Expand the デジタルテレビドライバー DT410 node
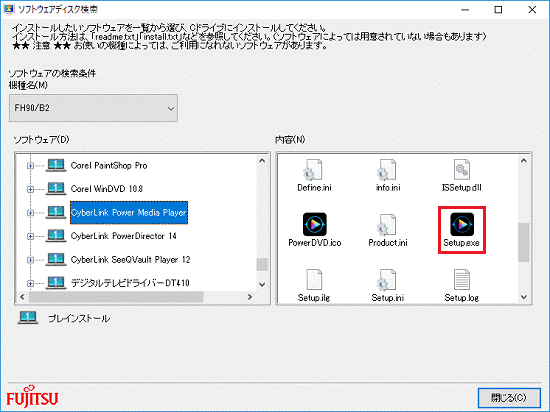The width and height of the screenshot is (550, 412). pos(31,283)
